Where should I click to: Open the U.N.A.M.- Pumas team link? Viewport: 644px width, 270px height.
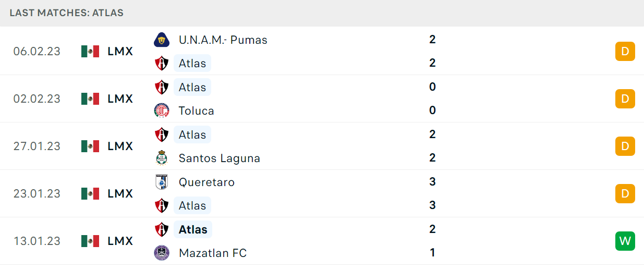point(223,40)
